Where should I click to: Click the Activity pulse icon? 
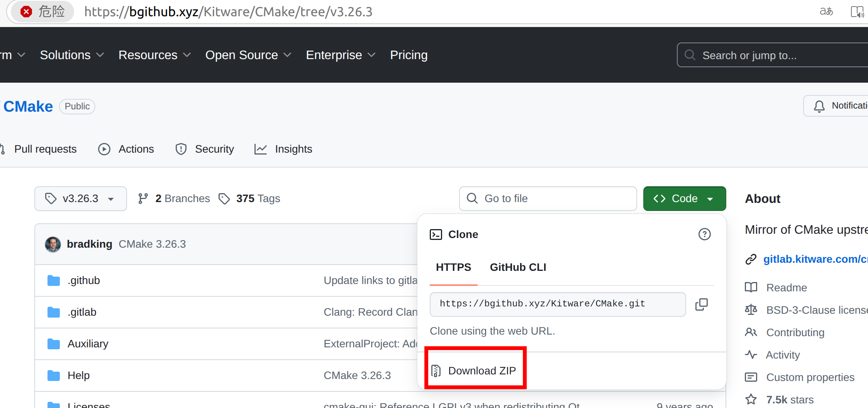pos(751,355)
